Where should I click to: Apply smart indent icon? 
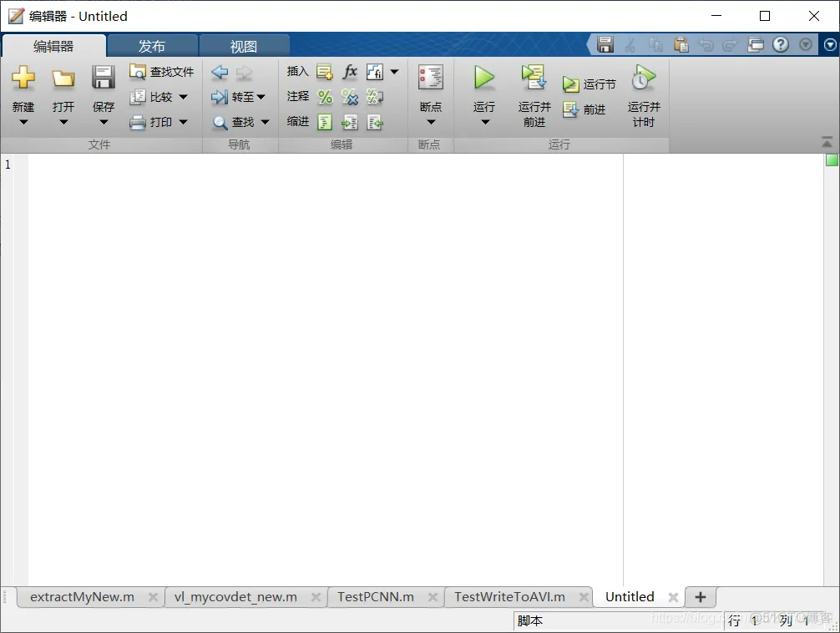[x=325, y=122]
